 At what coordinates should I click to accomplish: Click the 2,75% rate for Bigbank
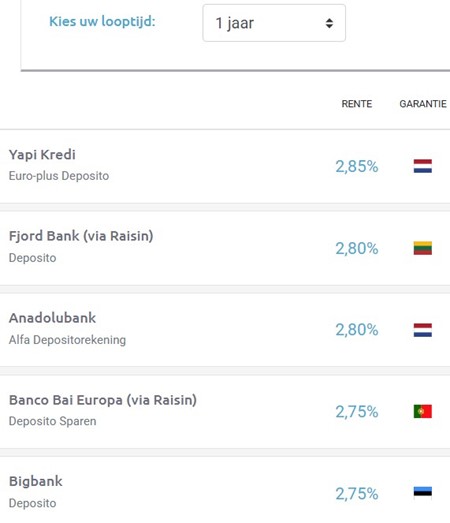tap(357, 494)
